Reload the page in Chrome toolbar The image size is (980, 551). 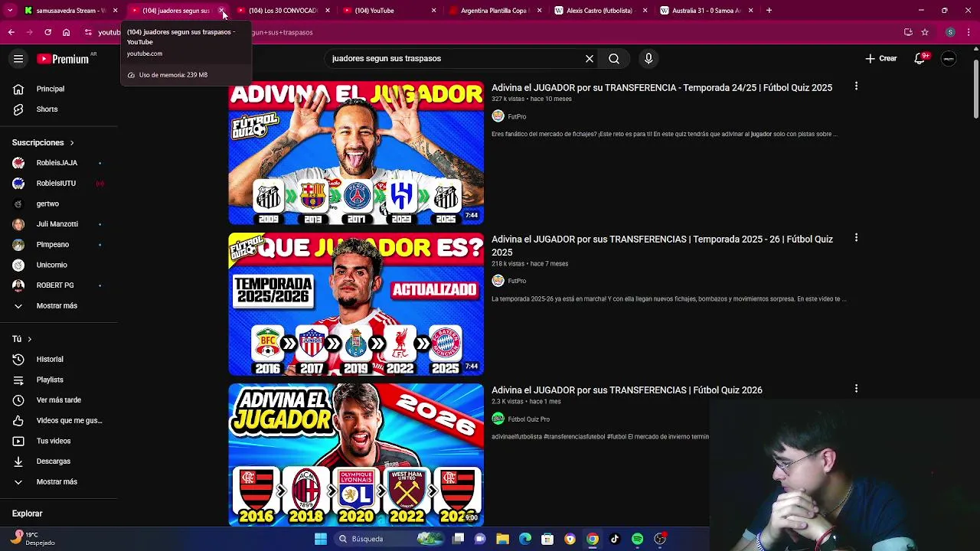pos(47,32)
